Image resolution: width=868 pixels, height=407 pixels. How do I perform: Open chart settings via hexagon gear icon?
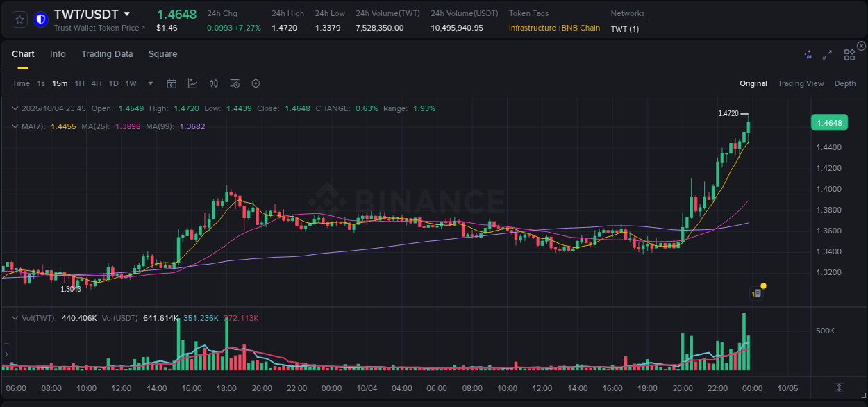click(256, 83)
